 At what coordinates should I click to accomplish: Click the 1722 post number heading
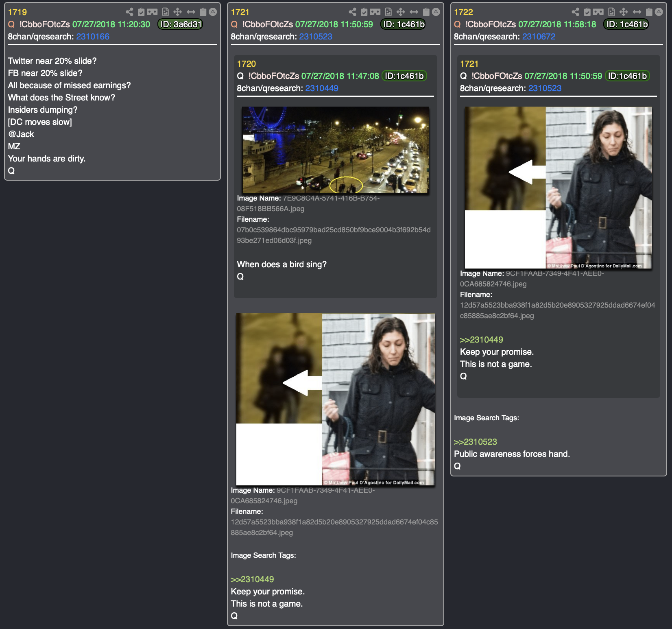(463, 12)
